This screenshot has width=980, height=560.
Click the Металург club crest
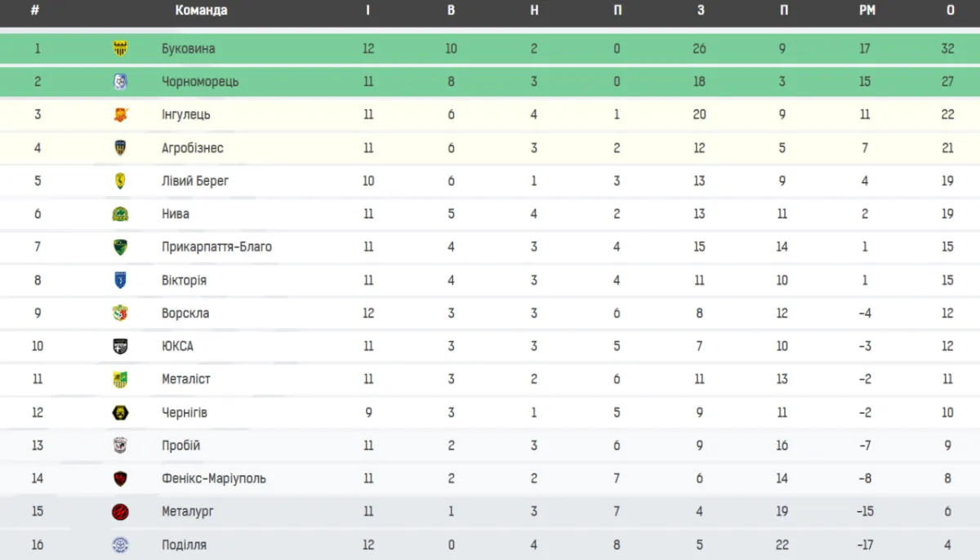[120, 512]
